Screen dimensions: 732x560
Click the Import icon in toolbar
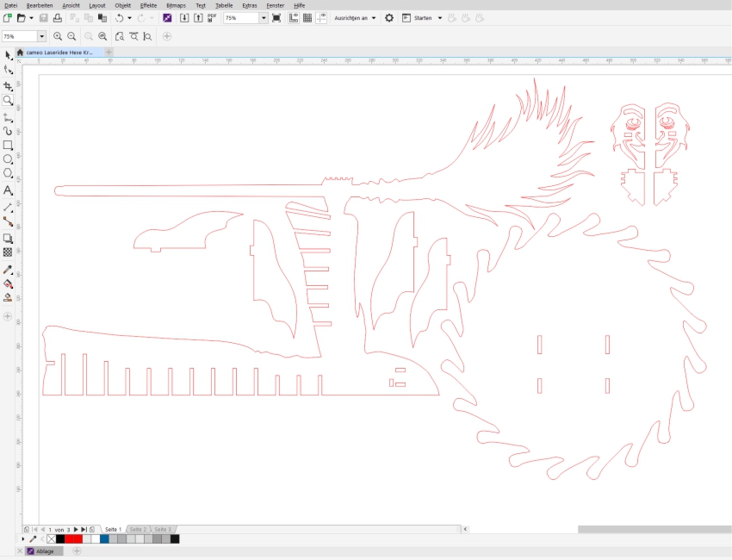[184, 18]
